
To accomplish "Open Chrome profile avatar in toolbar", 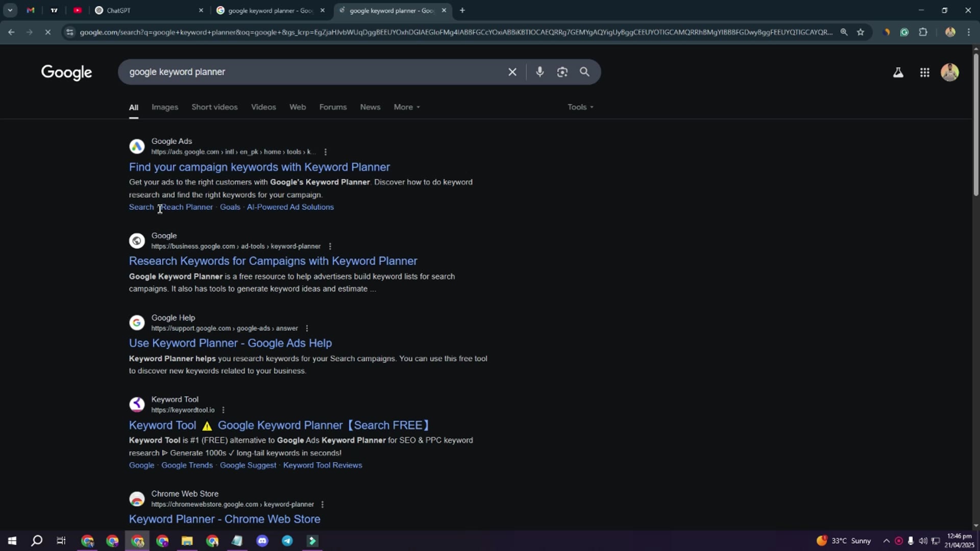I will (950, 32).
